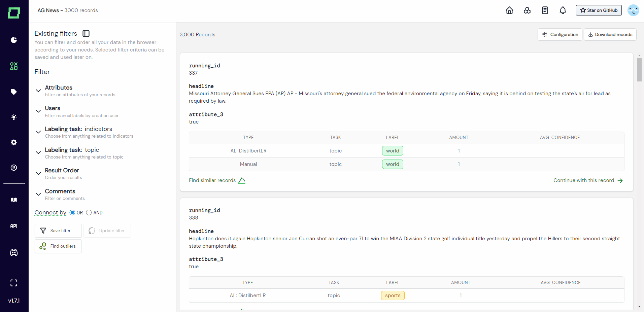Click the Update filter button
This screenshot has height=312, width=644.
[x=107, y=231]
